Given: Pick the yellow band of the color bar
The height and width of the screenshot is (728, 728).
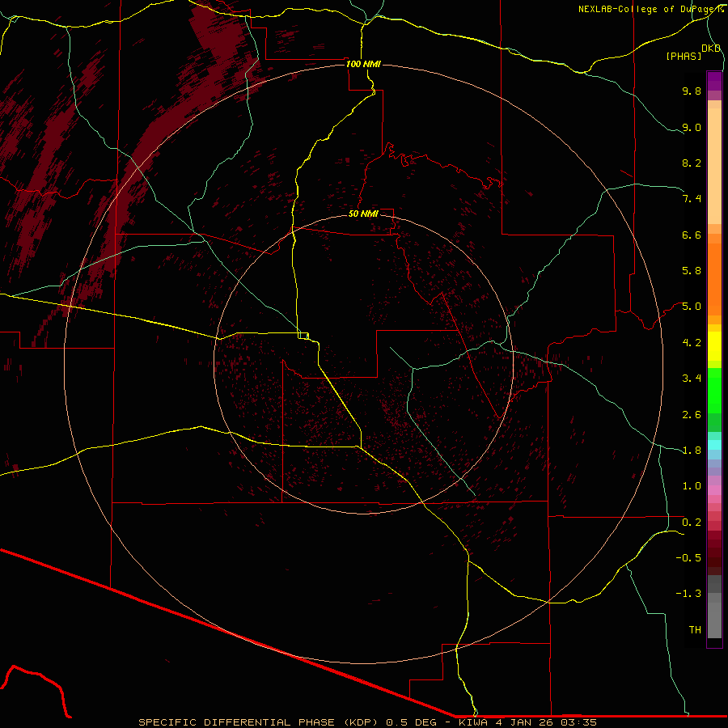Looking at the screenshot, I should point(714,346).
